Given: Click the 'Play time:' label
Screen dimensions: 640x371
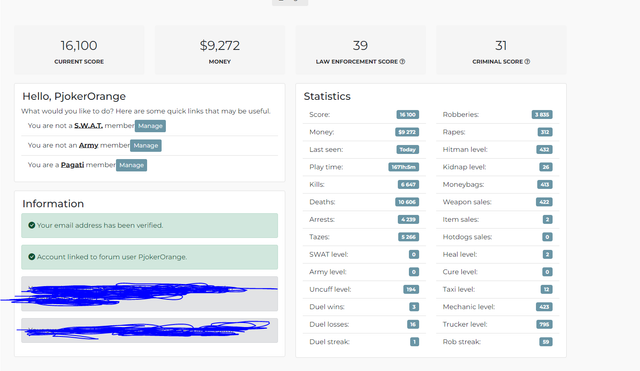Looking at the screenshot, I should click(326, 167).
